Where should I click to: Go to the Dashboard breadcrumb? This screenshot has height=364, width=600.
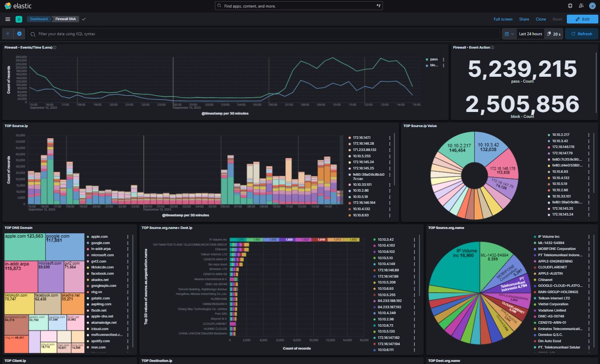pyautogui.click(x=39, y=19)
